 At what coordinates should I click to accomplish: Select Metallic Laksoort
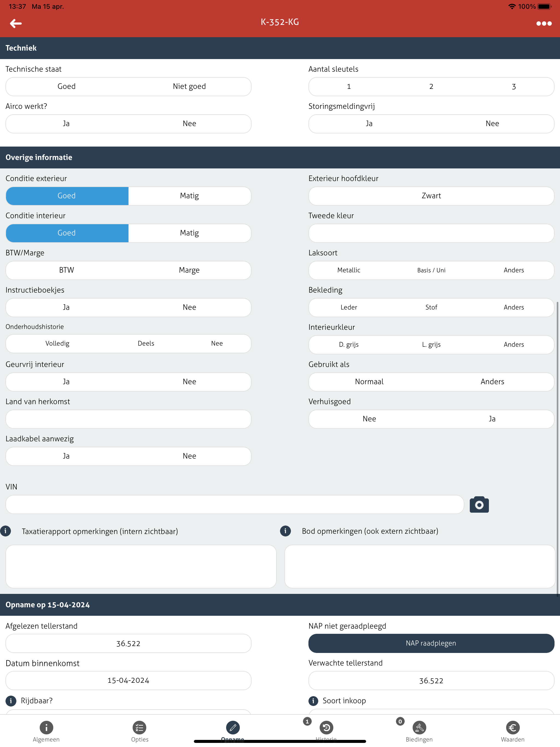349,270
